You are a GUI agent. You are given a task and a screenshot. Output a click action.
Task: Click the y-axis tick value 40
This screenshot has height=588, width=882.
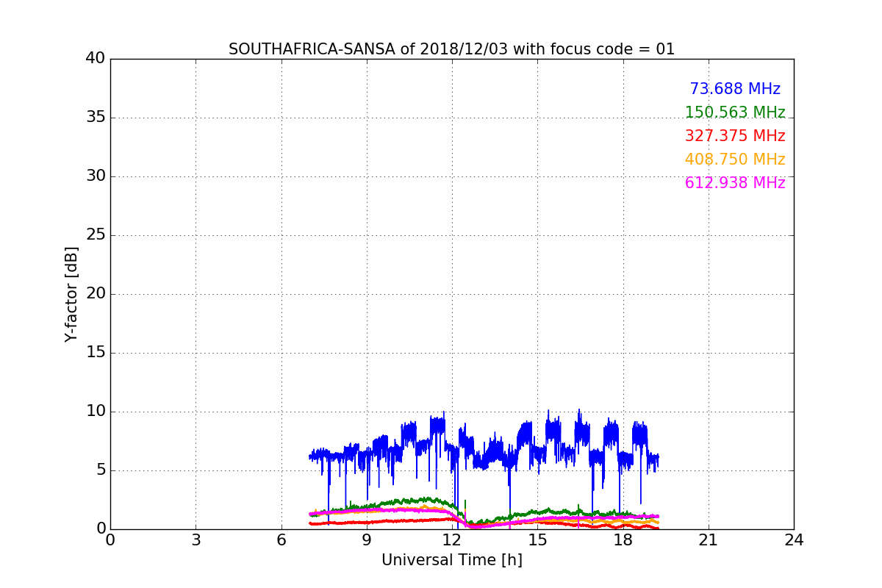(x=96, y=59)
